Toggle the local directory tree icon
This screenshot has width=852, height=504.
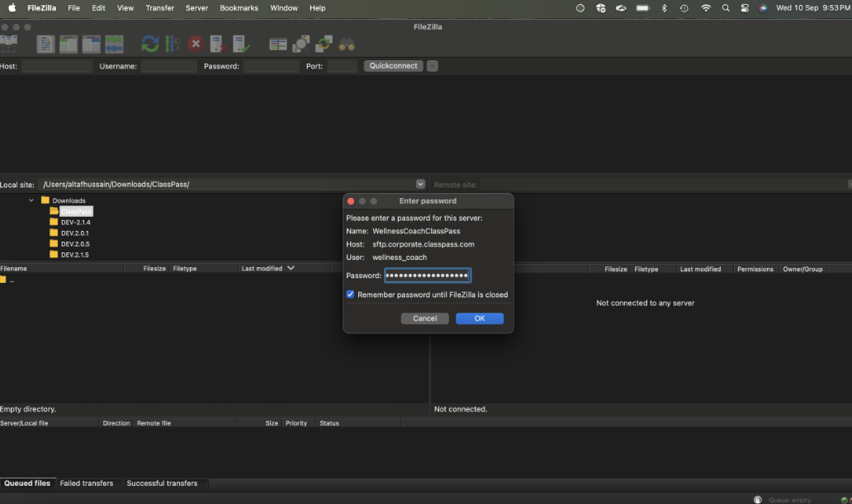click(68, 44)
